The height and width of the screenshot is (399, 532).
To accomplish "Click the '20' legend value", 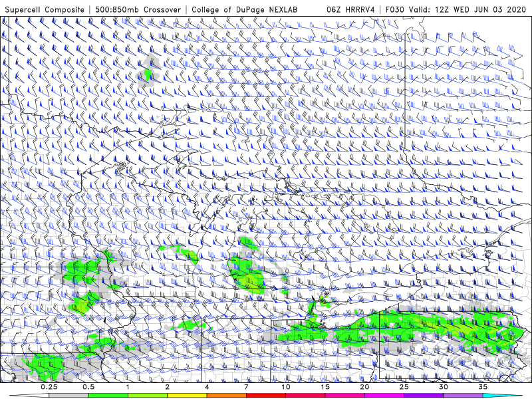I will click(x=364, y=387).
